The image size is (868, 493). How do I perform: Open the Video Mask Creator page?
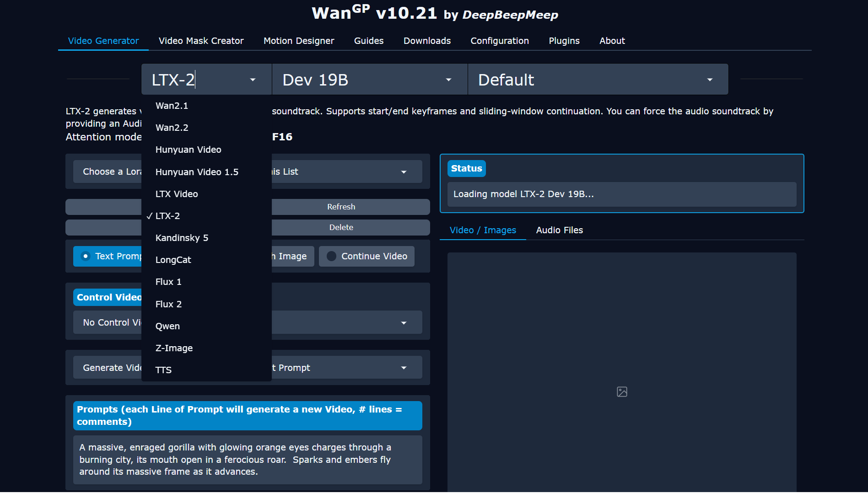[201, 41]
